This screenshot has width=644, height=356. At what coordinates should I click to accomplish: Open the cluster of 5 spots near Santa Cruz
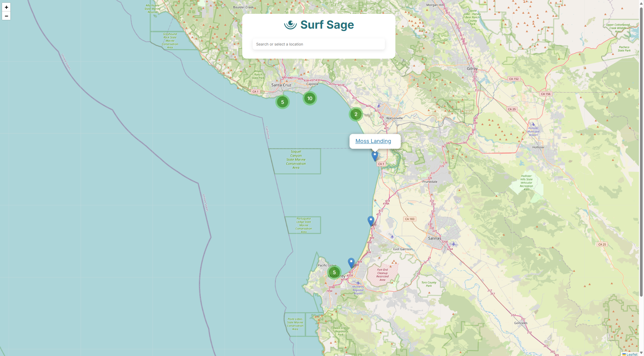282,101
